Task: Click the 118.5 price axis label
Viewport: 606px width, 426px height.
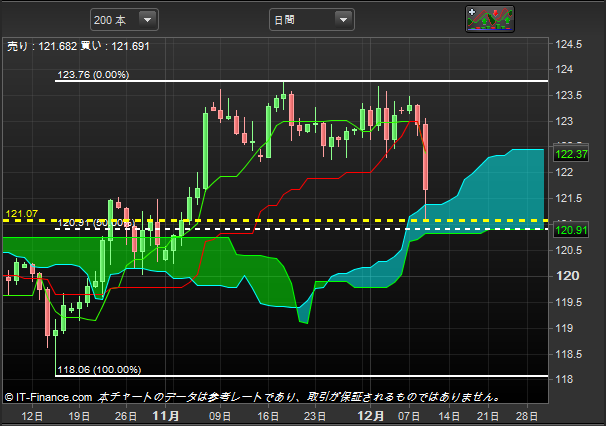Action: click(569, 354)
